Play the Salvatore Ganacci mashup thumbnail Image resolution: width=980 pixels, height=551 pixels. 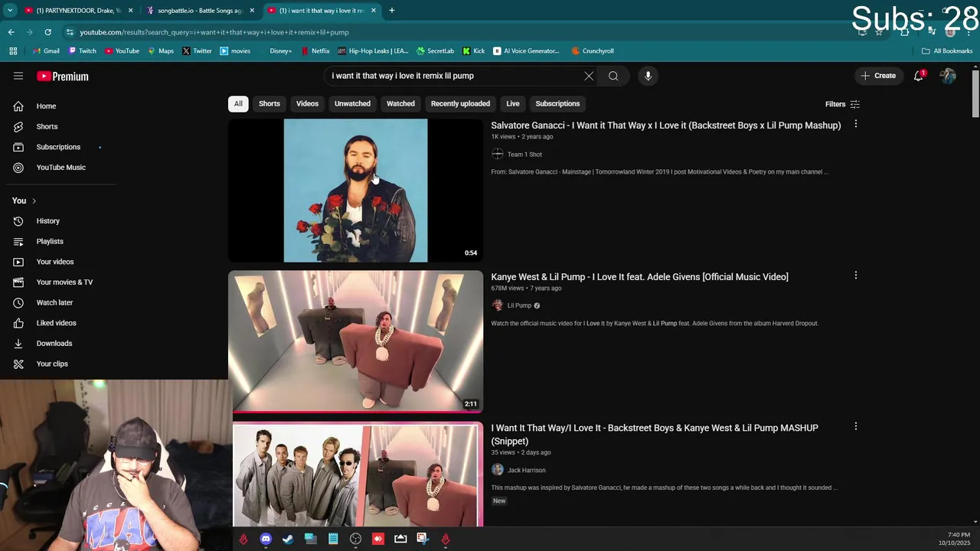355,191
